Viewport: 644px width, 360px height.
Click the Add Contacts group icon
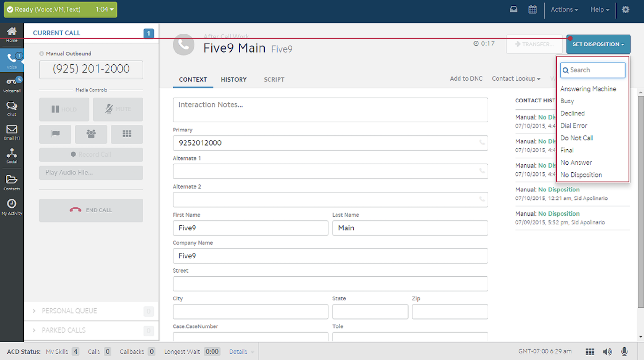tap(91, 134)
